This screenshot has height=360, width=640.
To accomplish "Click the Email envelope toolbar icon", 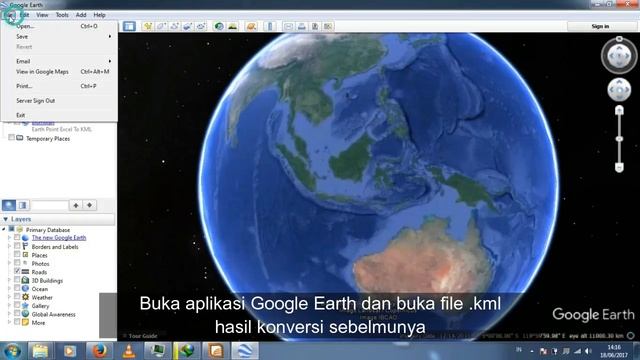I will click(288, 26).
